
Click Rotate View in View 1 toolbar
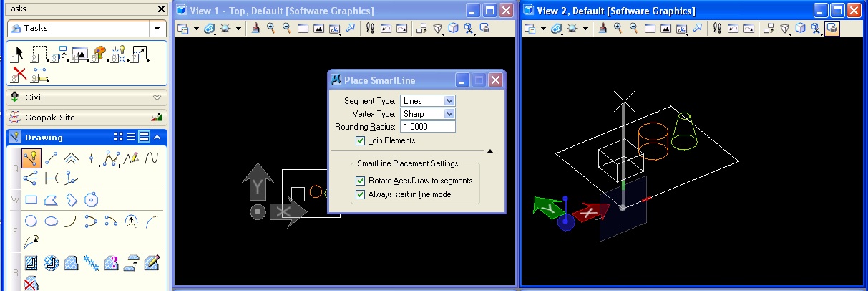point(334,29)
